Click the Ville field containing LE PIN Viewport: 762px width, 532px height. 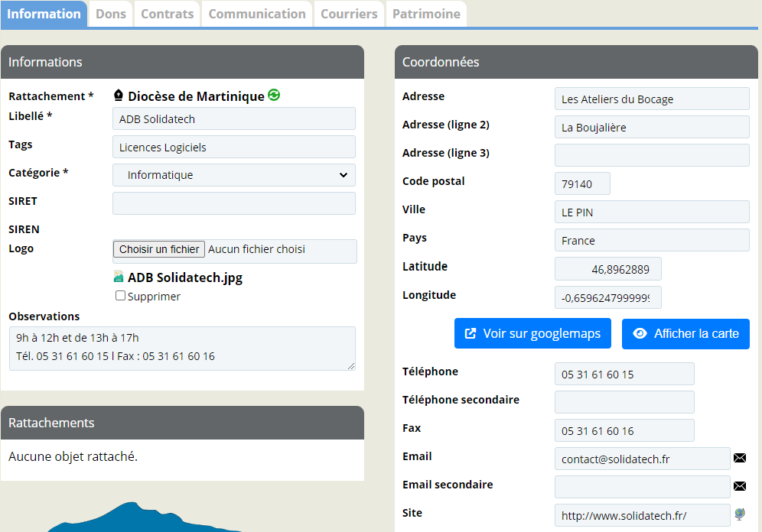pyautogui.click(x=652, y=212)
